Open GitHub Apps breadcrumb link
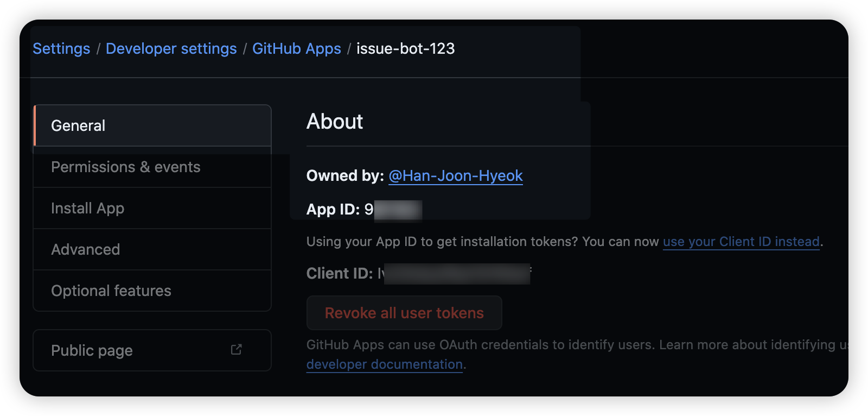The image size is (868, 416). pyautogui.click(x=296, y=49)
